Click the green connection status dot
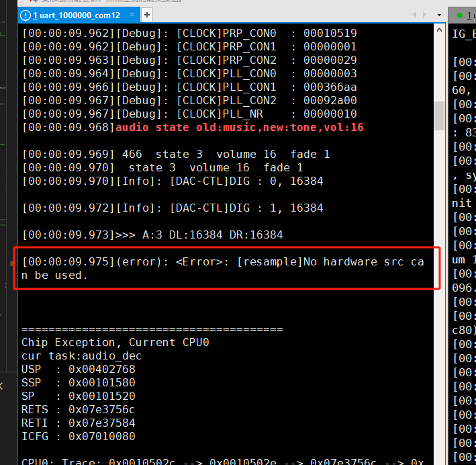Viewport: 476px width, 465px height. pos(459,15)
